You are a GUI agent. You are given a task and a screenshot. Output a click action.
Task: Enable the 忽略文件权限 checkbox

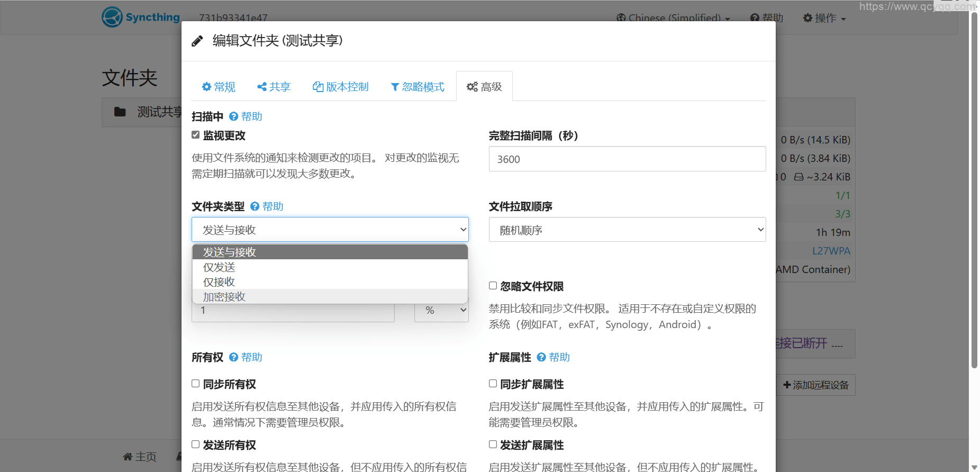tap(493, 286)
